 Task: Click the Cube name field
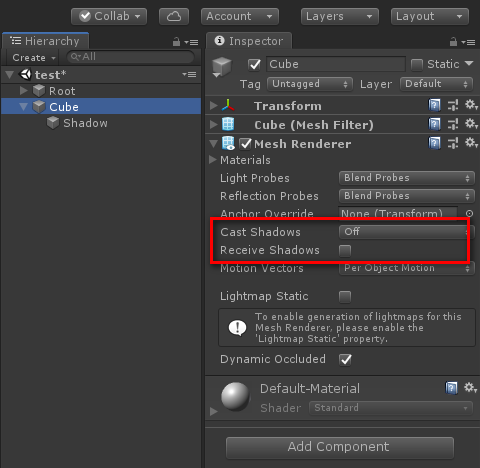tap(336, 64)
